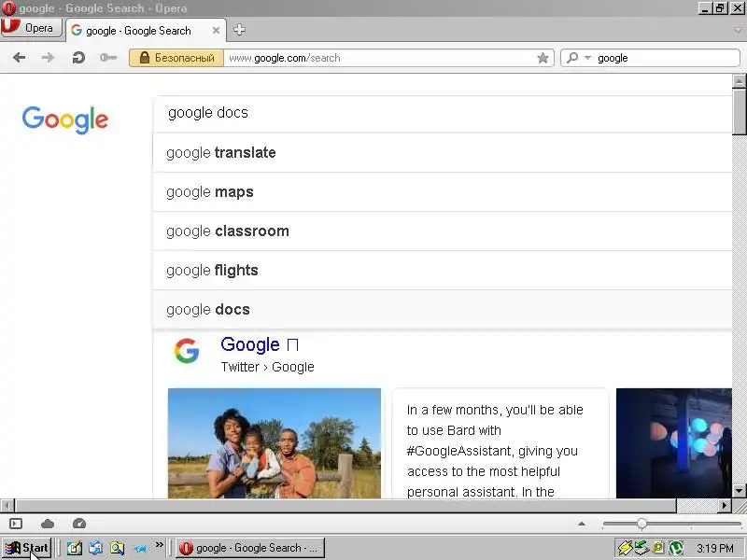Open the tab bar dropdown arrow

(x=738, y=30)
